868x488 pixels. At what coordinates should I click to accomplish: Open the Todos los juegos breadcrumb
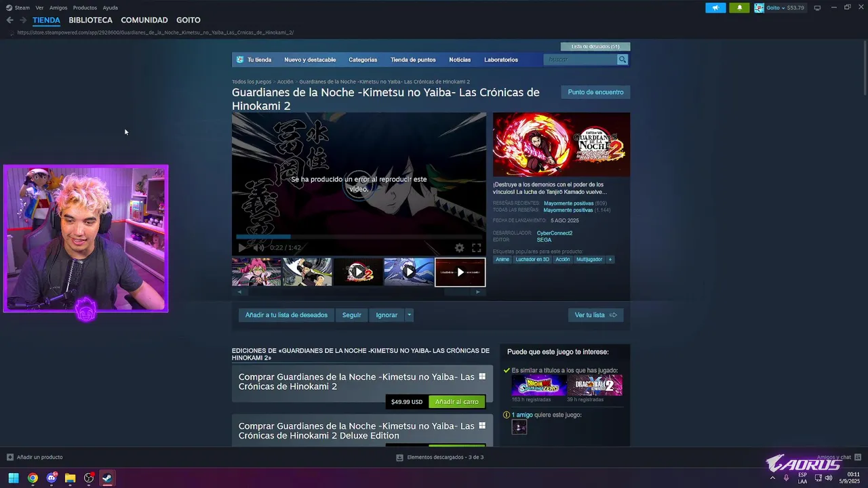252,81
